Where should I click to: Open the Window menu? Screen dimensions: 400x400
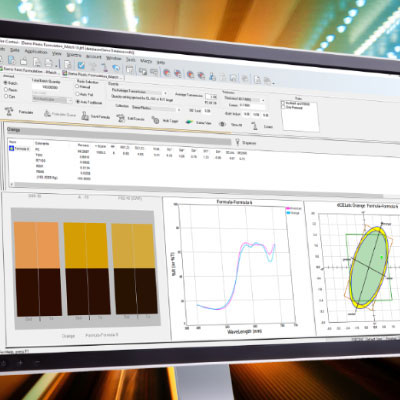point(114,57)
